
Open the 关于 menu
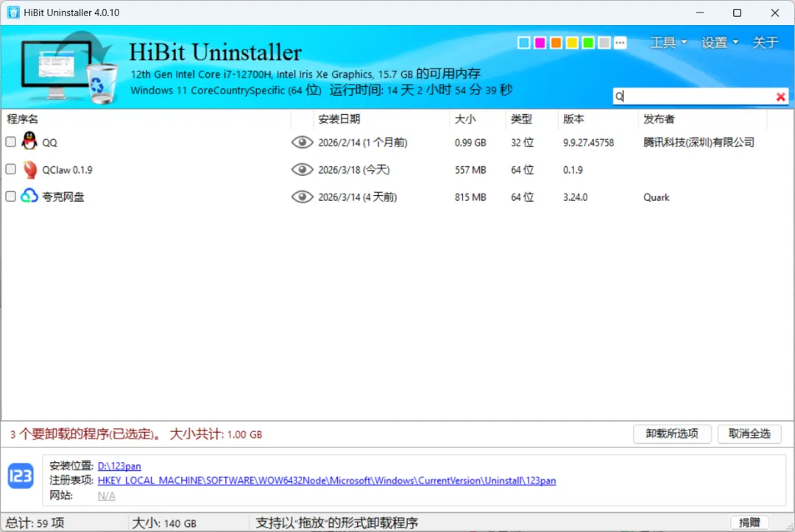[765, 43]
